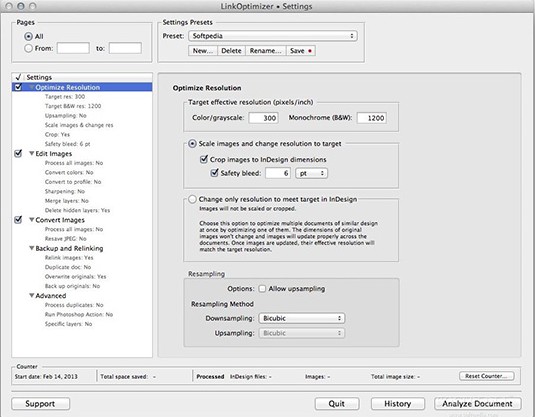Click the Safety bleed value field
This screenshot has width=535, height=417.
[x=278, y=173]
